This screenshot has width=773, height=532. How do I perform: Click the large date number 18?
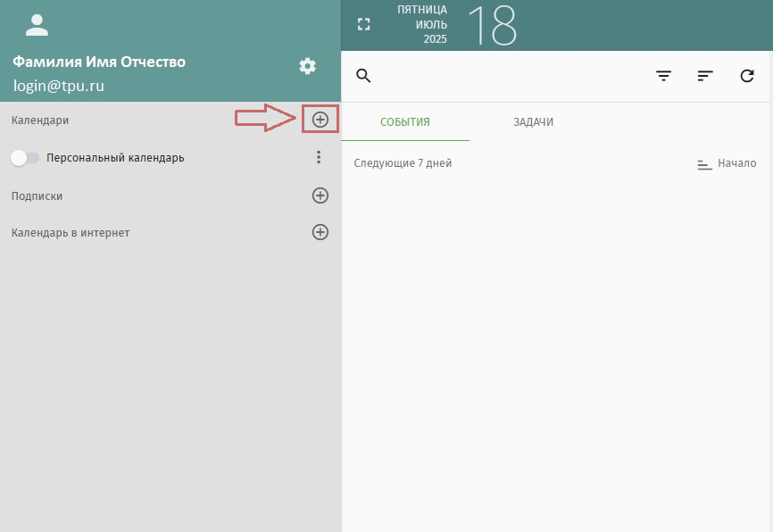point(492,26)
